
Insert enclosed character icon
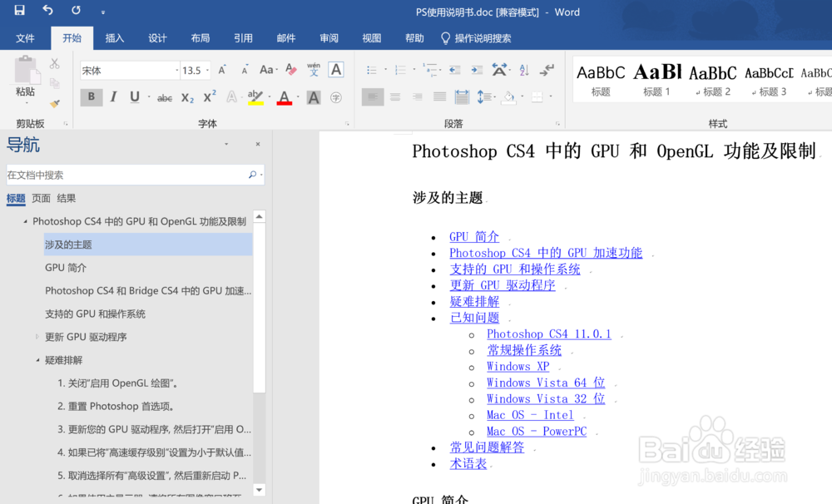point(336,97)
